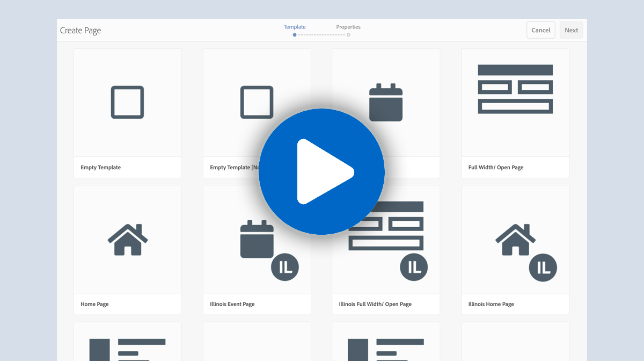Image resolution: width=644 pixels, height=361 pixels.
Task: Select the second Empty Template square icon
Action: [257, 102]
